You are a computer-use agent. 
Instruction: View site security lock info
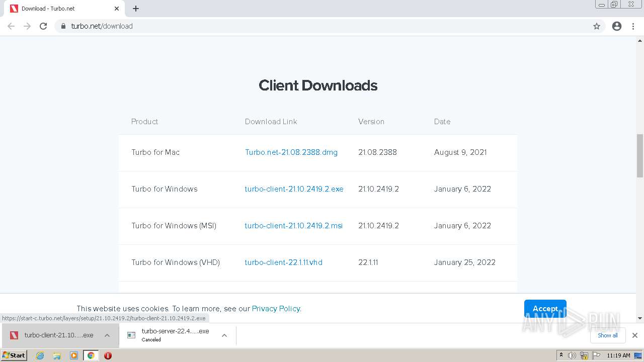(63, 26)
